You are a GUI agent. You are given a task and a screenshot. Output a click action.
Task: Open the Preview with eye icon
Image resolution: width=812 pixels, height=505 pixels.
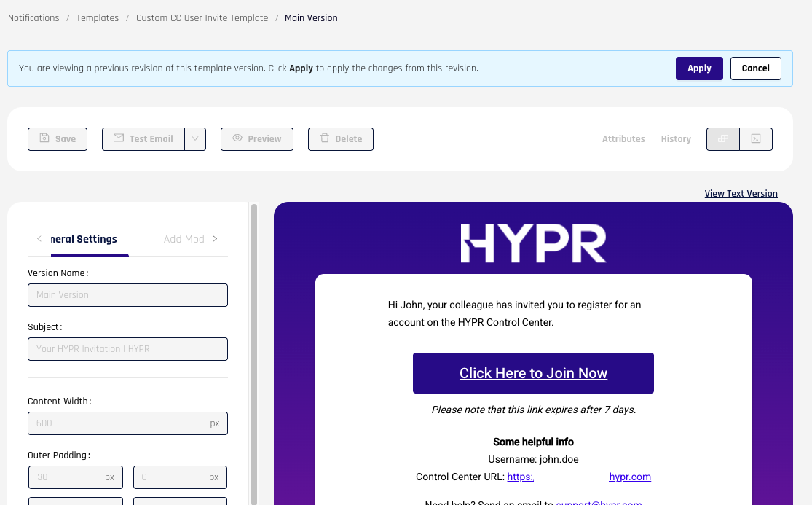click(257, 139)
